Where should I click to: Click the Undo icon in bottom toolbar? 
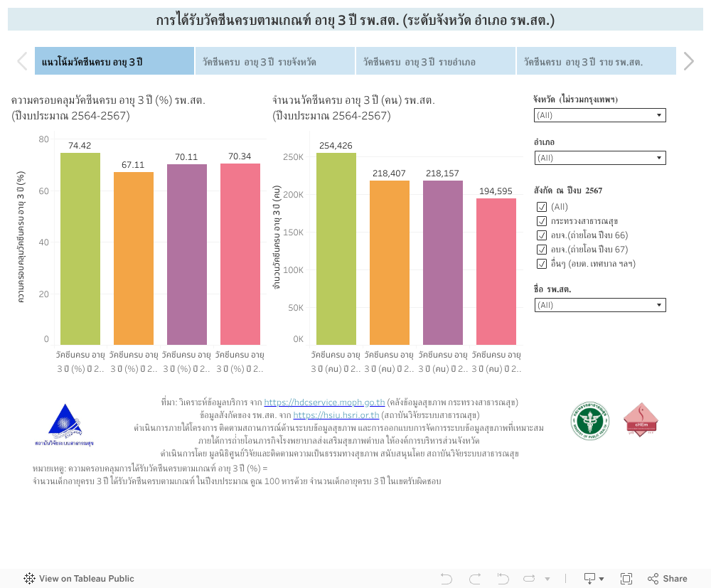(447, 579)
